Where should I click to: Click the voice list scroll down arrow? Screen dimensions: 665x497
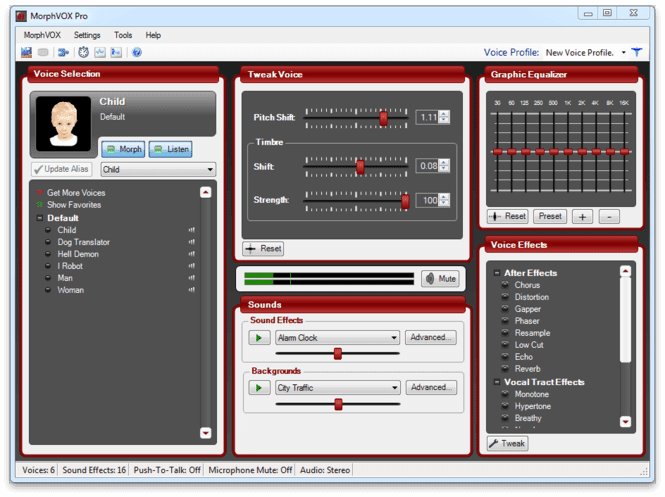pyautogui.click(x=205, y=433)
